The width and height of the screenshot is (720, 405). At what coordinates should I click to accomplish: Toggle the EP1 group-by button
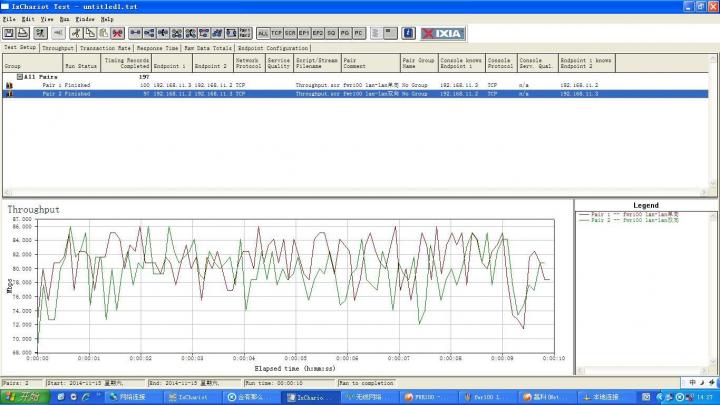tap(304, 33)
